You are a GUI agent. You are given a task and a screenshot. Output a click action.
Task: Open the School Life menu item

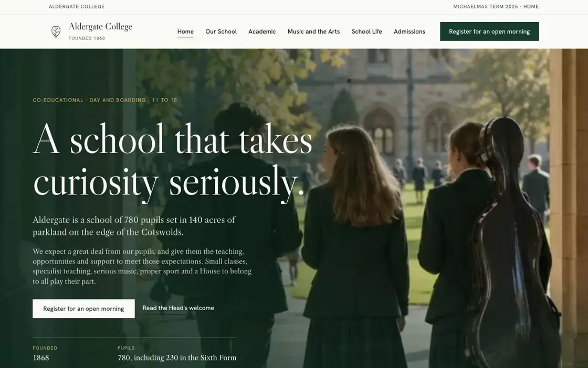coord(366,32)
